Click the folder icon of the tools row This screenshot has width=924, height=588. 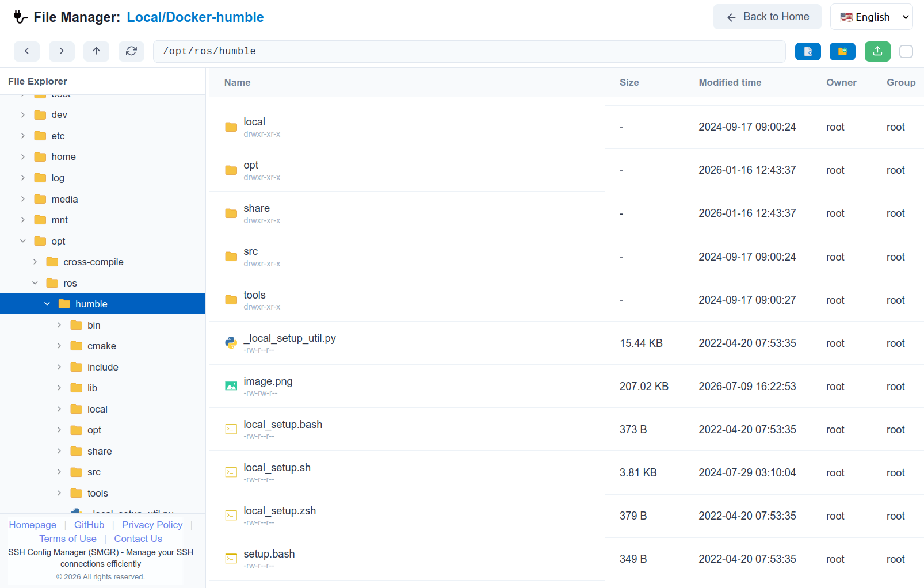(231, 300)
